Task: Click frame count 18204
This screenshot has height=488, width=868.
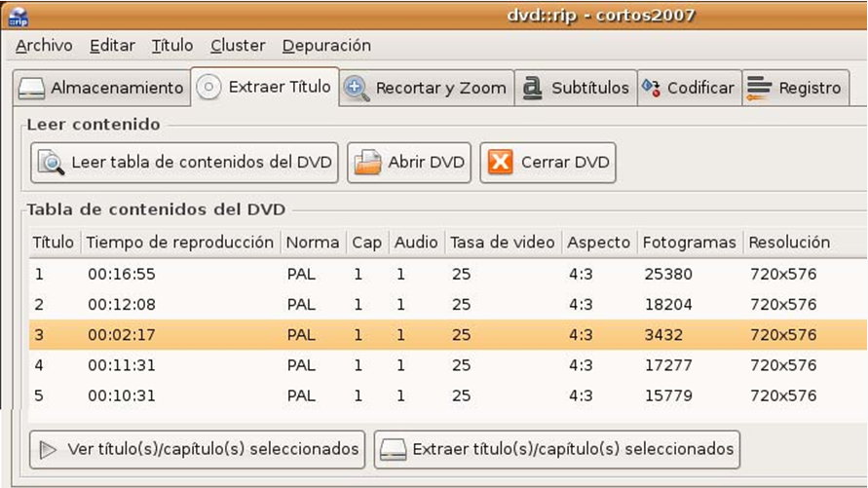Action: pyautogui.click(x=668, y=304)
